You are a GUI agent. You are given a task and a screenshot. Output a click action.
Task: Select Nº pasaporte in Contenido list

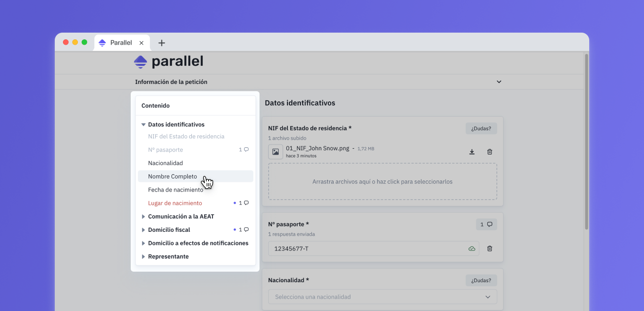tap(165, 150)
